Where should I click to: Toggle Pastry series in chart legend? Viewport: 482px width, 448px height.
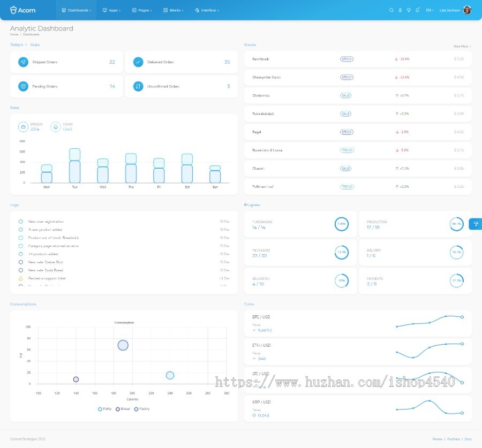coord(142,409)
